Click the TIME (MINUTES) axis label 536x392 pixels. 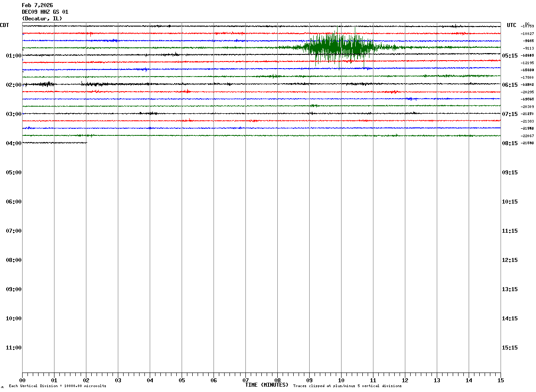click(267, 385)
